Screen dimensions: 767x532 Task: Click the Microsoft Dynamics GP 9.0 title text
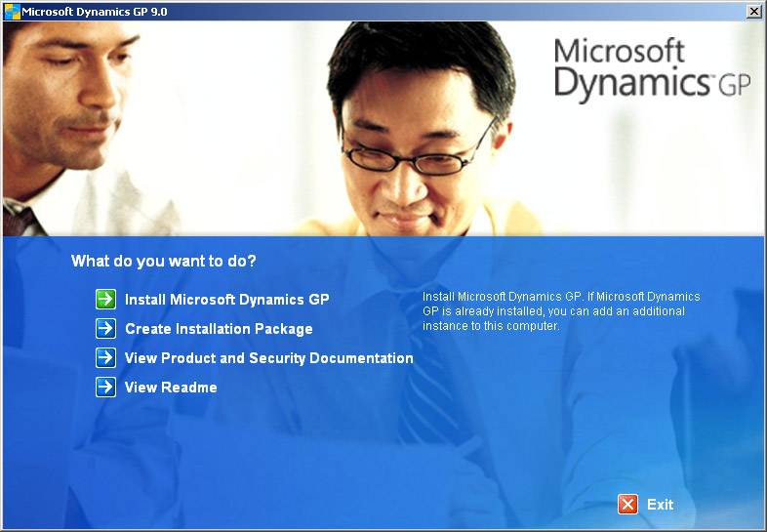point(95,12)
